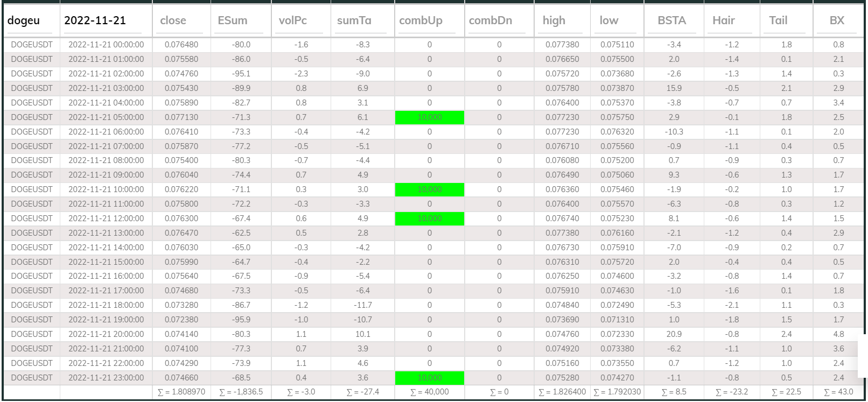Click close value '0.077130'
The width and height of the screenshot is (868, 402).
(x=181, y=117)
